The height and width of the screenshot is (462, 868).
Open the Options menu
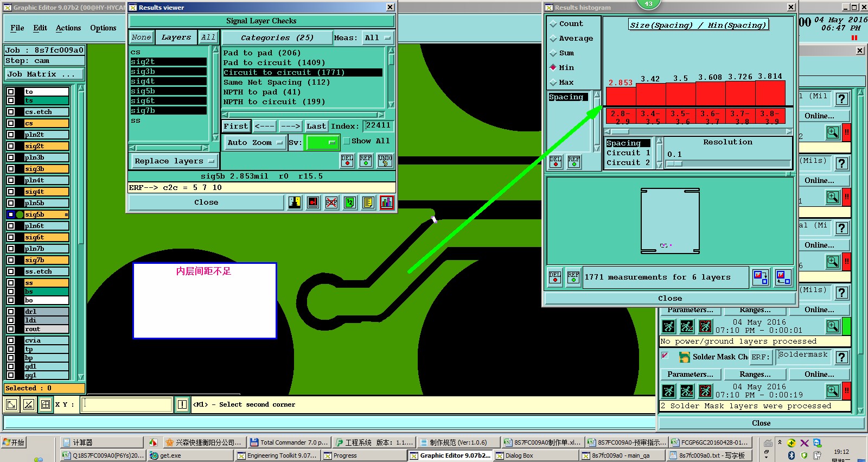pyautogui.click(x=103, y=28)
